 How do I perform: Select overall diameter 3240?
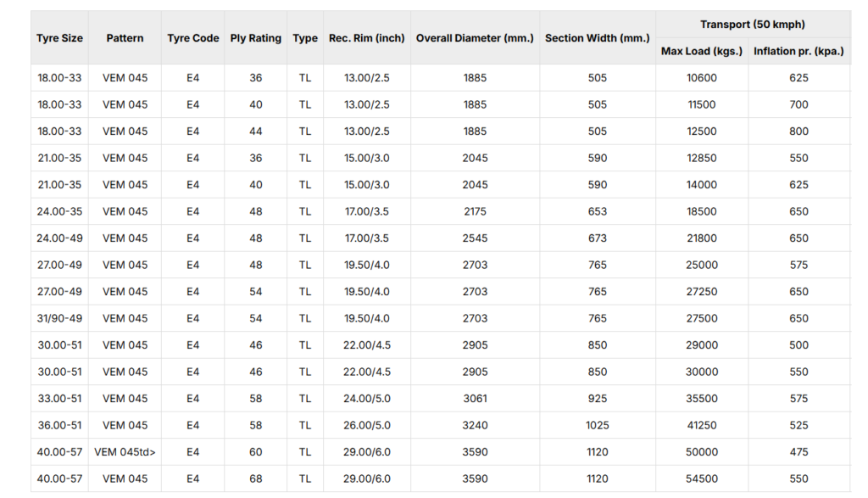475,425
